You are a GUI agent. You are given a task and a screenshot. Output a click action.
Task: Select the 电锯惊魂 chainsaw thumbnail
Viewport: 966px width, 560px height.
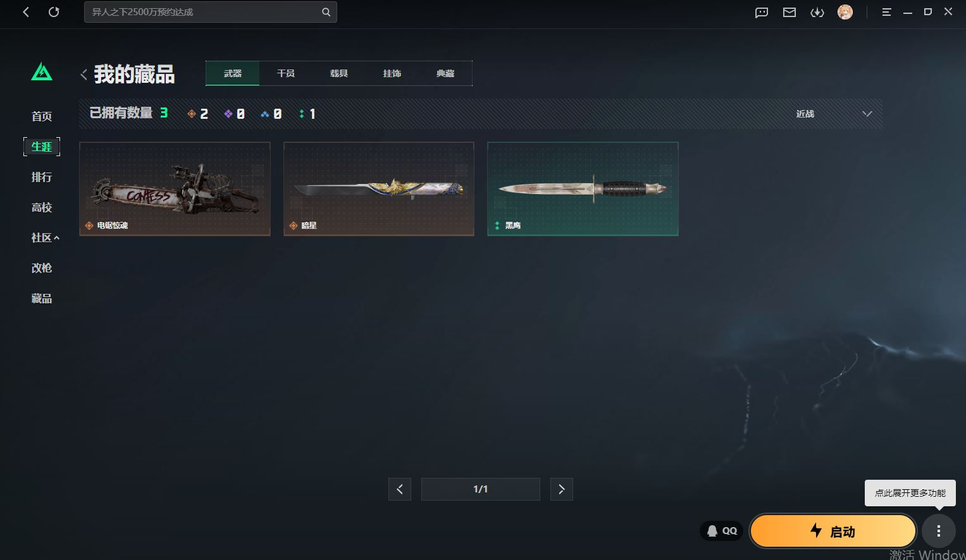point(175,188)
